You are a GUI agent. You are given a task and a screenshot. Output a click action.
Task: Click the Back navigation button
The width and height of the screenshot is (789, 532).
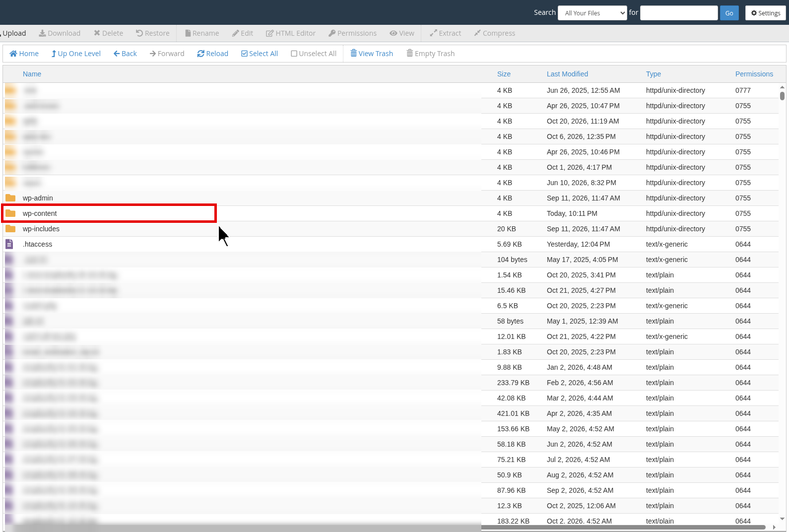coord(125,54)
